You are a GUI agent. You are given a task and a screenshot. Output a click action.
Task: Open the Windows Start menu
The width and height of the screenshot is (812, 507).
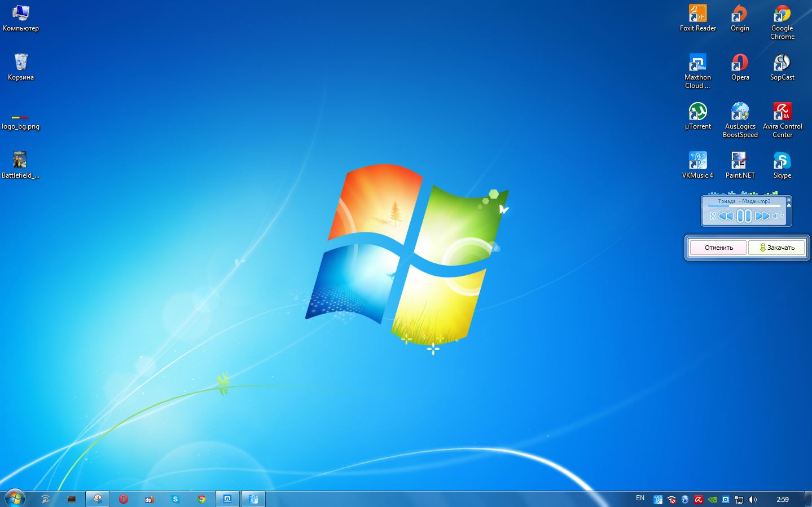(x=15, y=499)
